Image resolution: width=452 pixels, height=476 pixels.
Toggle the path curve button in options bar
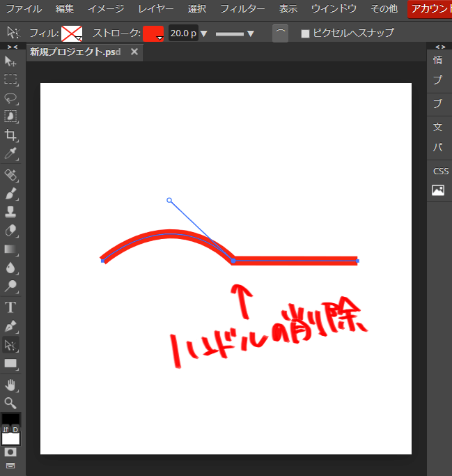coord(280,33)
